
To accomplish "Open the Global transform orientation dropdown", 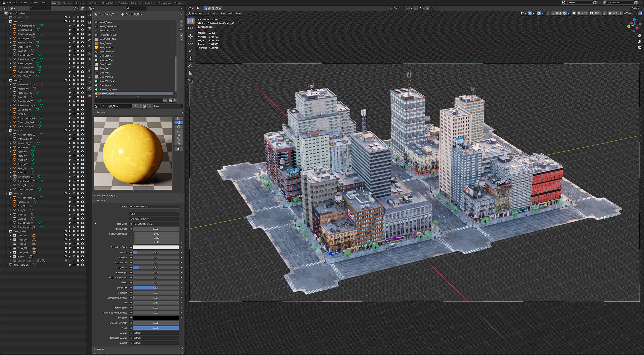I will (397, 8).
